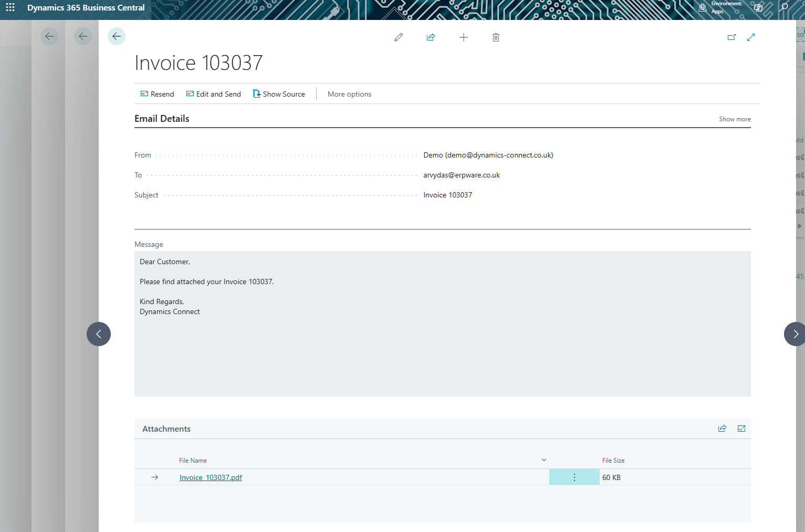Delete the email using trash icon

[496, 37]
